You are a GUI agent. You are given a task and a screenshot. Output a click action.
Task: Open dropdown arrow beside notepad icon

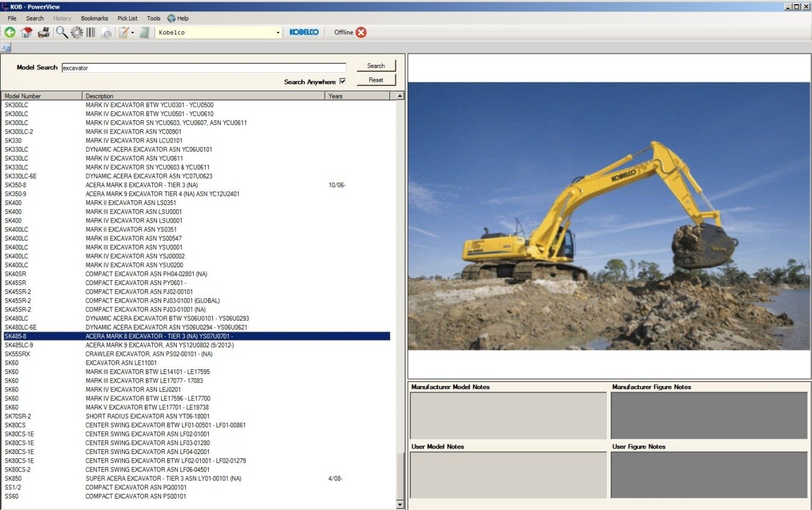point(132,32)
